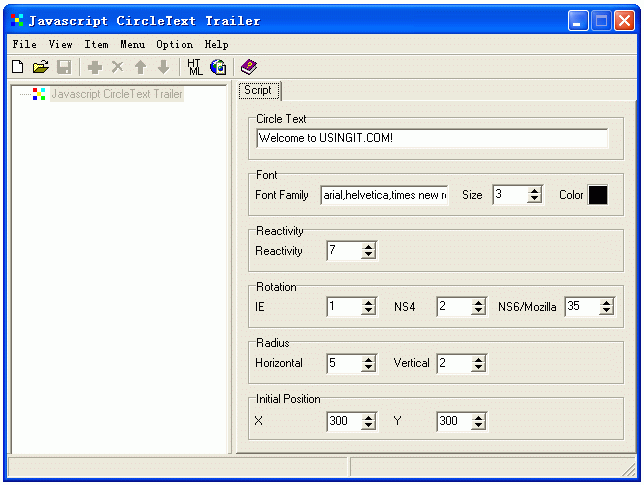The height and width of the screenshot is (485, 644).
Task: Create a new file with the blank page icon
Action: [x=18, y=67]
